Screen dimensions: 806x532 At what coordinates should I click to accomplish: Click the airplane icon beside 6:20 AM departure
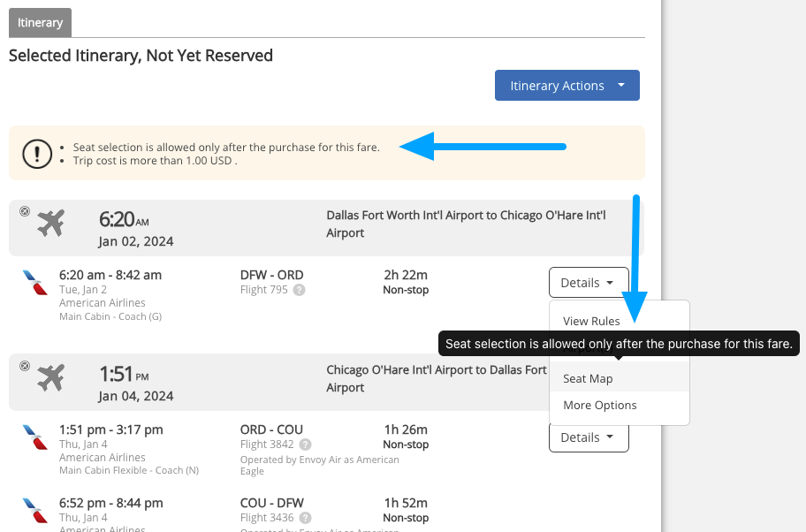tap(51, 224)
